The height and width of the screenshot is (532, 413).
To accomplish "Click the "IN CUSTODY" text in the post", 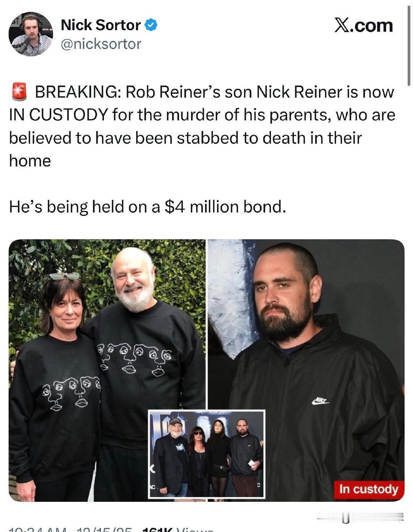I will pyautogui.click(x=58, y=115).
